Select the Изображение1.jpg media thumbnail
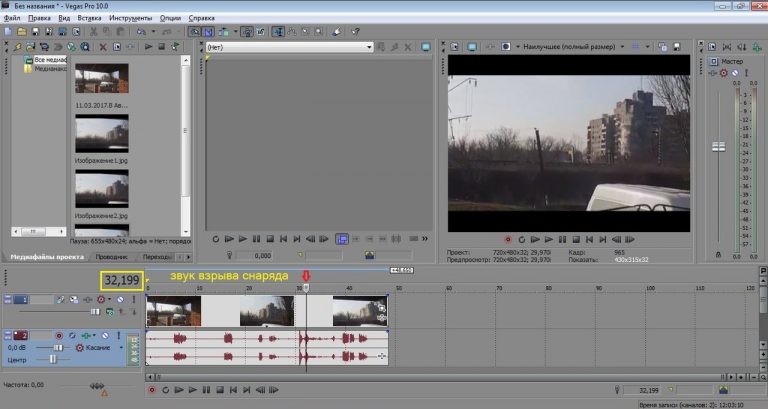Viewport: 768px width, 409px height. (101, 134)
